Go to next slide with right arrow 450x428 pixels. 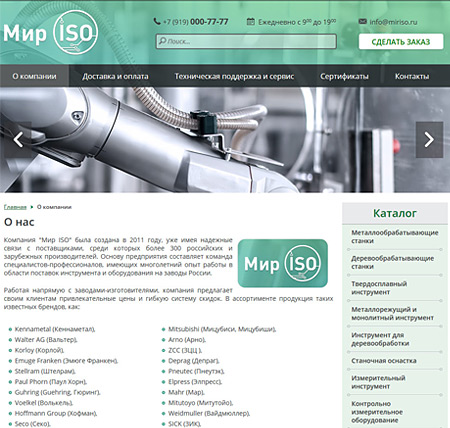tap(429, 140)
